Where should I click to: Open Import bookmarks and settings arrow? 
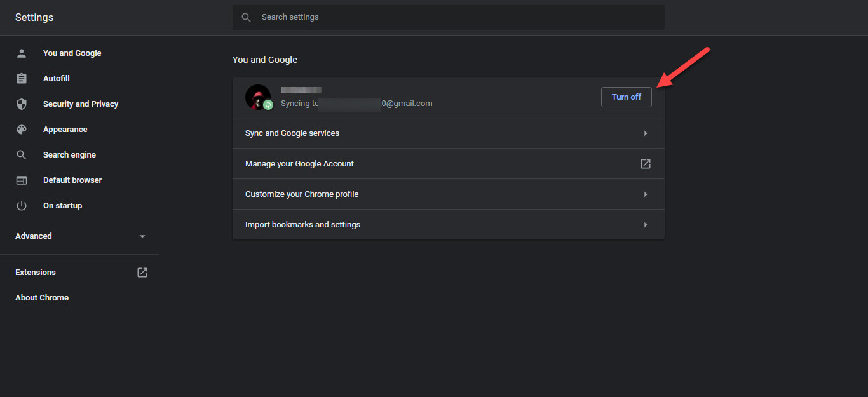(645, 225)
